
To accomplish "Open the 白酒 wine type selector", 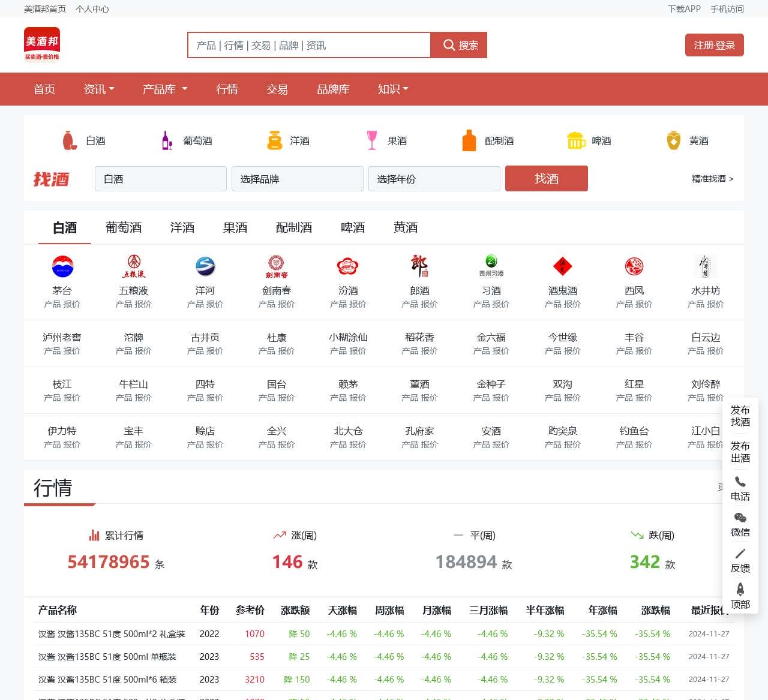I will click(x=161, y=179).
